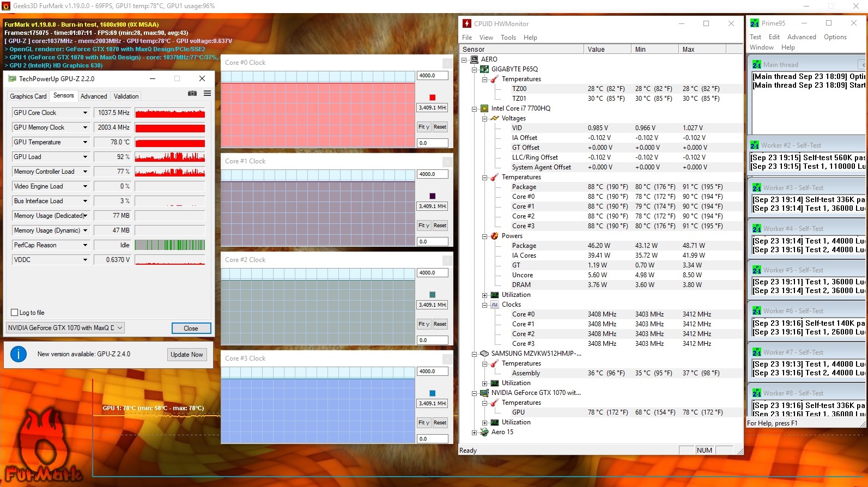Click the Geeks3D FurMark title bar icon

click(x=6, y=6)
